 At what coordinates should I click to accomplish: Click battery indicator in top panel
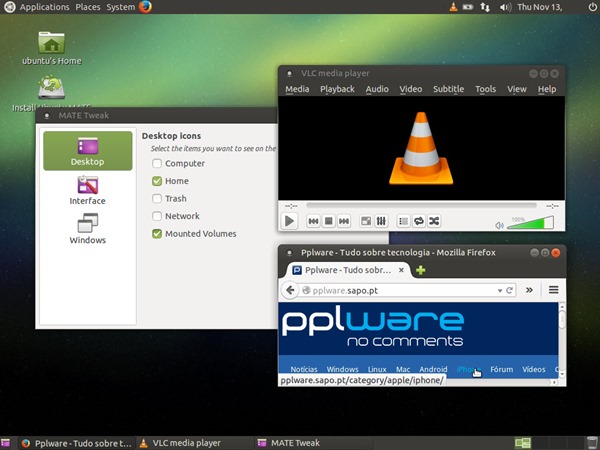[468, 7]
